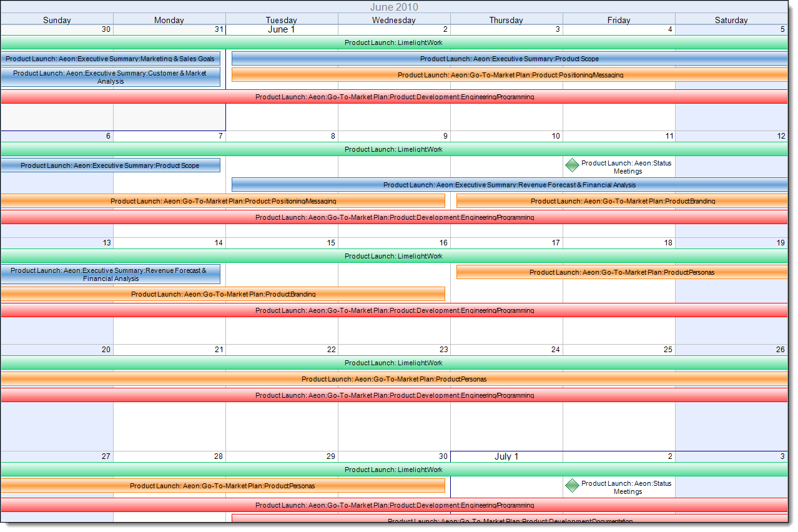Viewport: 798px width, 532px height.
Task: Select ProductBranding bar in June 13 week
Action: 223,294
